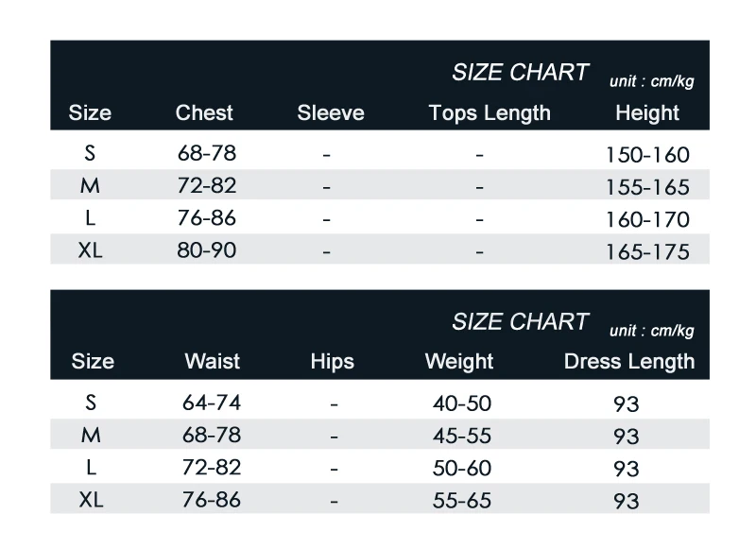The image size is (756, 549).
Task: Click the Chest column header
Action: click(x=204, y=112)
